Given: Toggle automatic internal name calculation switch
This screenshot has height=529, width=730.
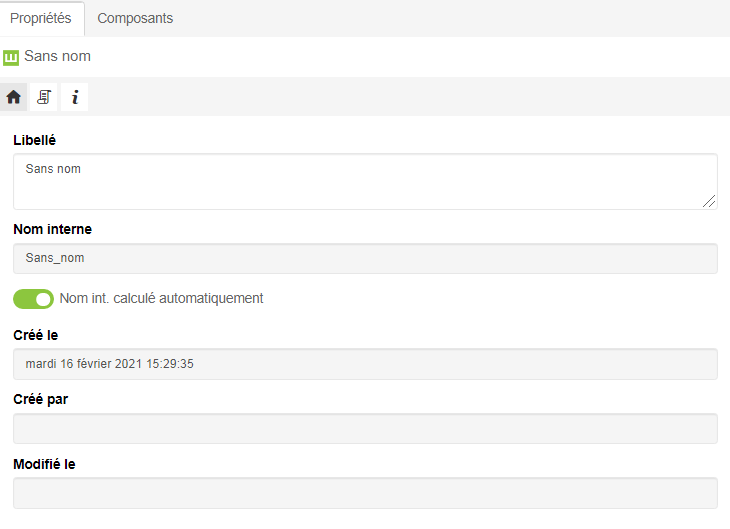Looking at the screenshot, I should pyautogui.click(x=33, y=298).
